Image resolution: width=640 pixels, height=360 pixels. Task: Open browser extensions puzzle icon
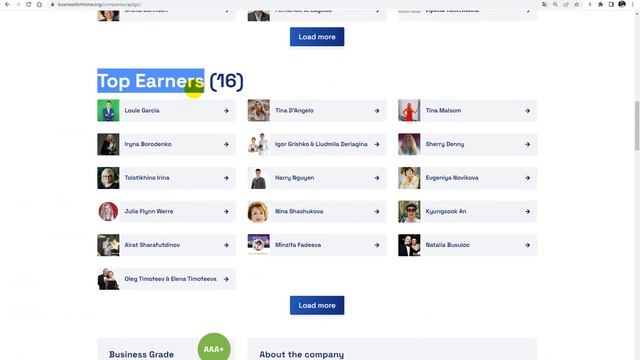(600, 4)
